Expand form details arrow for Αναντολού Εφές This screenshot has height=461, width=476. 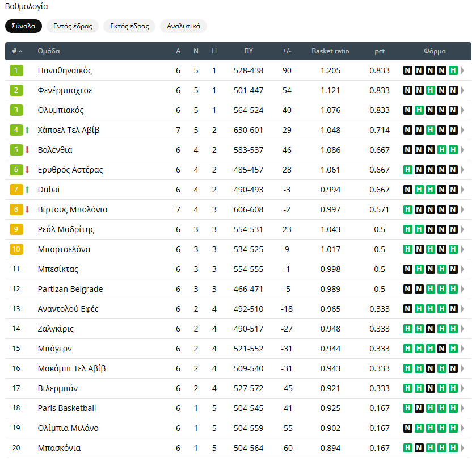pyautogui.click(x=462, y=309)
